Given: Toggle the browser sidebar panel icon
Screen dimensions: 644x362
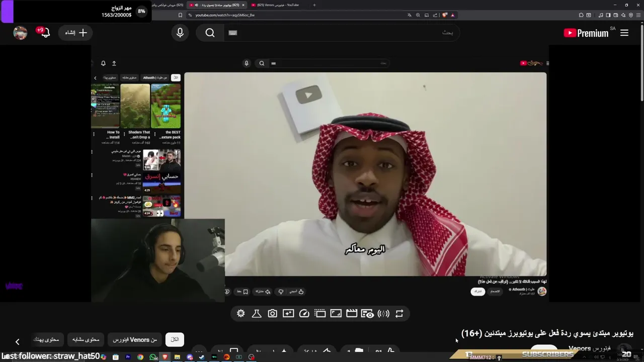Looking at the screenshot, I should (608, 15).
